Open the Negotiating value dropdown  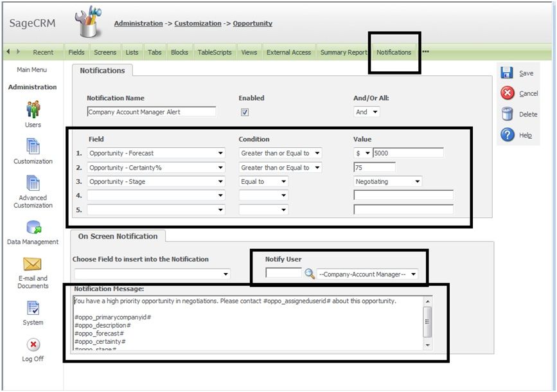tap(387, 182)
